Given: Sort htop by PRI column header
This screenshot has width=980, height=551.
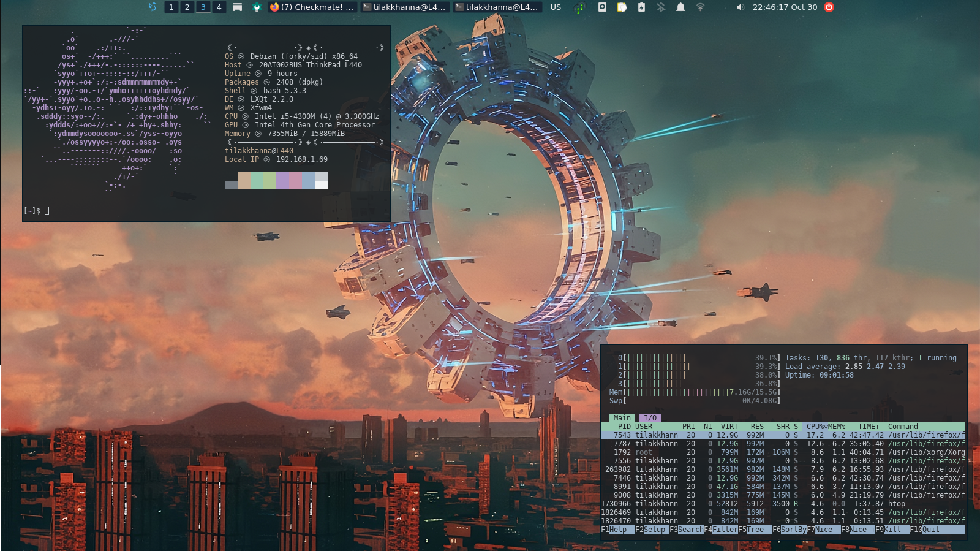Looking at the screenshot, I should (688, 427).
